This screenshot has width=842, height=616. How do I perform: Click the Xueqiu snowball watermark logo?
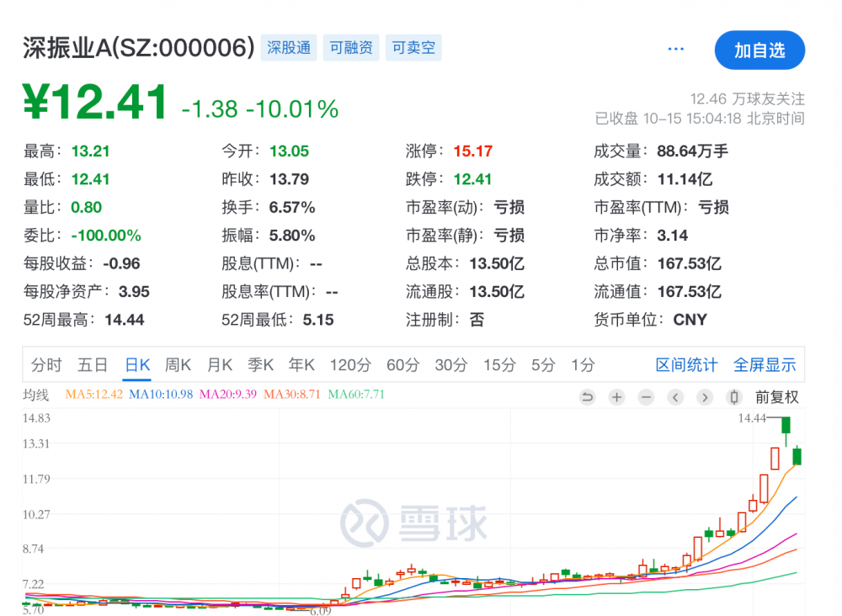[x=414, y=522]
